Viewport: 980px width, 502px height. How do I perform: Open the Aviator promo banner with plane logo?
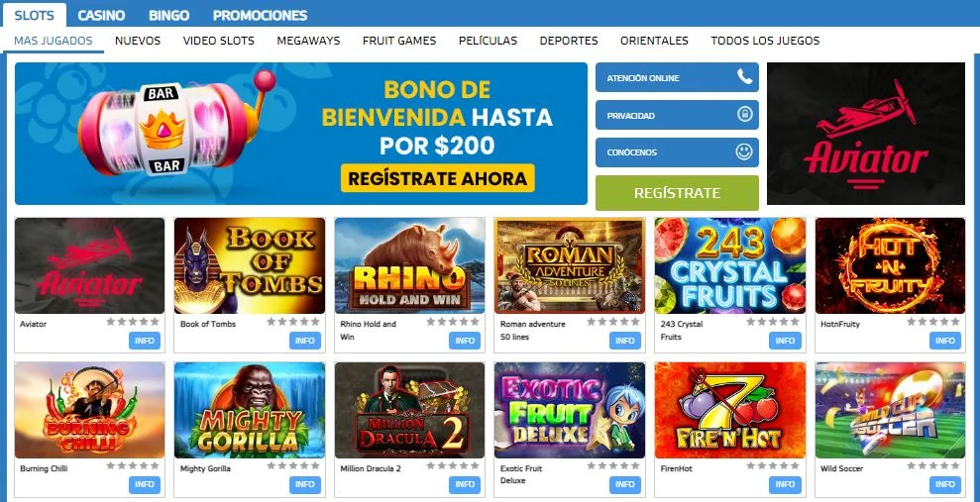866,134
